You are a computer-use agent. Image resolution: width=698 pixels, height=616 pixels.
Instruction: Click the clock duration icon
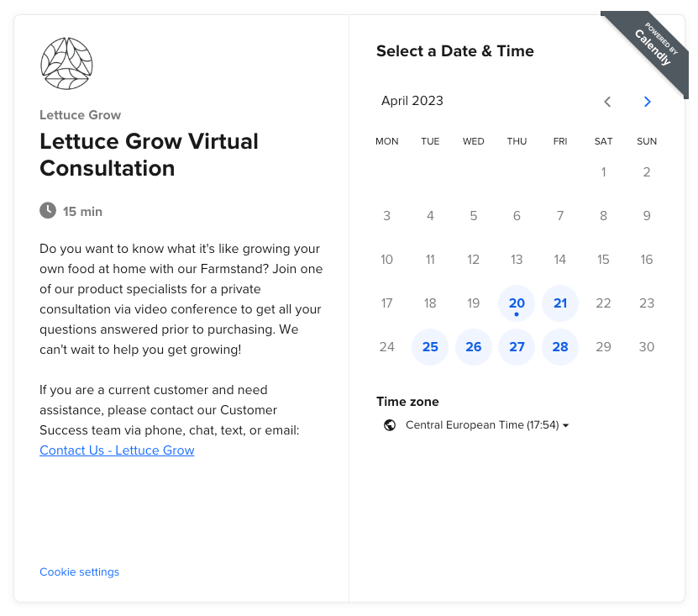coord(48,210)
